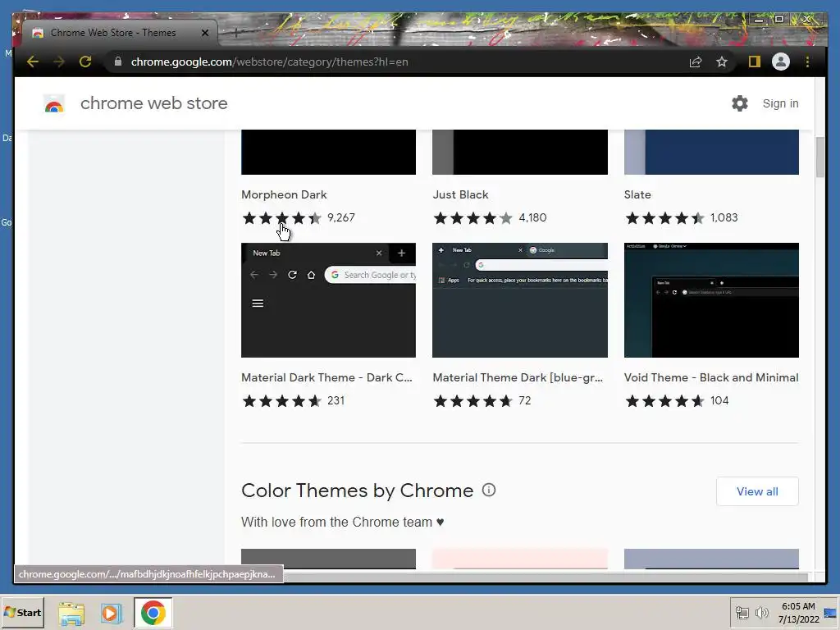Click the Just Black preview image

coord(520,152)
